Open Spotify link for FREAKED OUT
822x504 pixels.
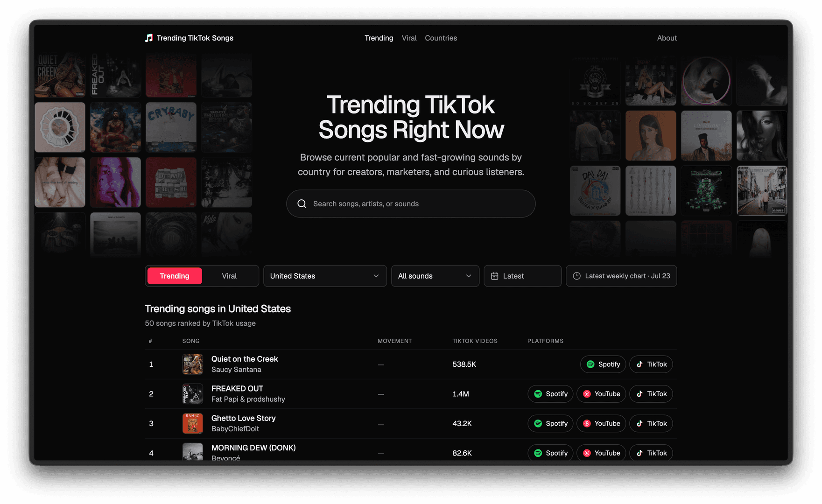point(551,394)
